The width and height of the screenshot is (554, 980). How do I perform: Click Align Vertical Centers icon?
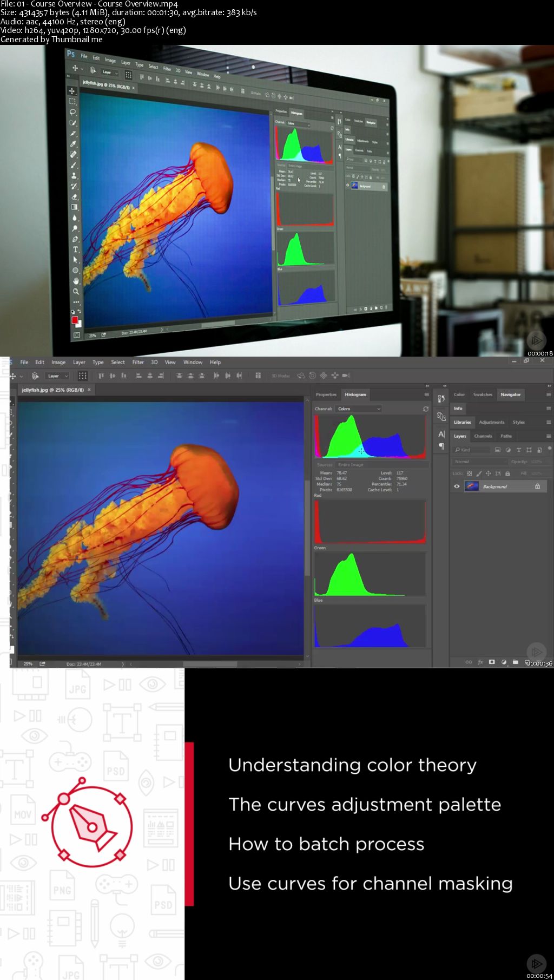pos(113,376)
